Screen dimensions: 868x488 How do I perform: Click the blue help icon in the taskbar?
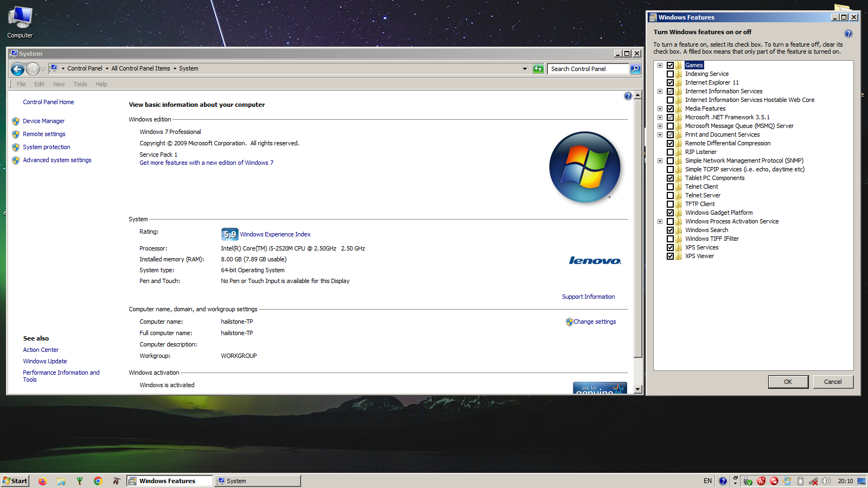723,481
